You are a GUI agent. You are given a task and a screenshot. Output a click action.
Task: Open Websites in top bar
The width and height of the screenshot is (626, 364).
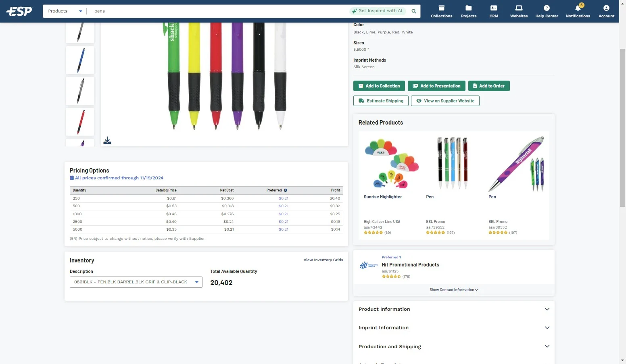(519, 11)
